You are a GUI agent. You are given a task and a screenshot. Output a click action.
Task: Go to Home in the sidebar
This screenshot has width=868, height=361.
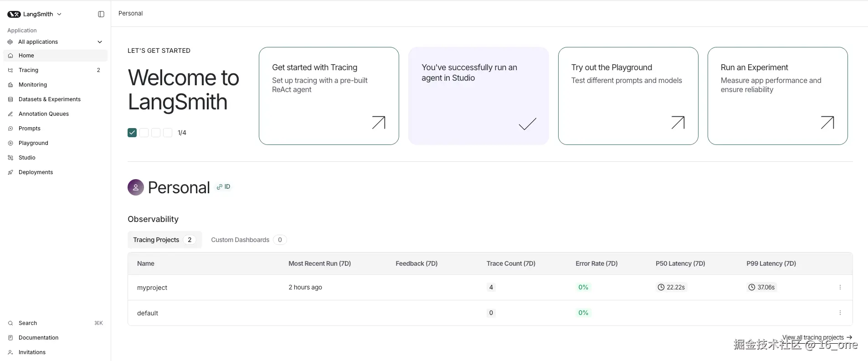56,56
